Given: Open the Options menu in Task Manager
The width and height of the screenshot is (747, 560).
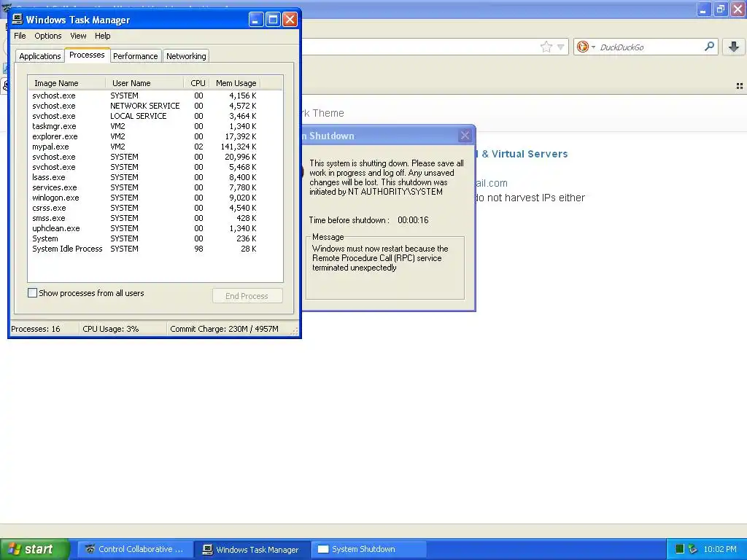Looking at the screenshot, I should coord(47,36).
